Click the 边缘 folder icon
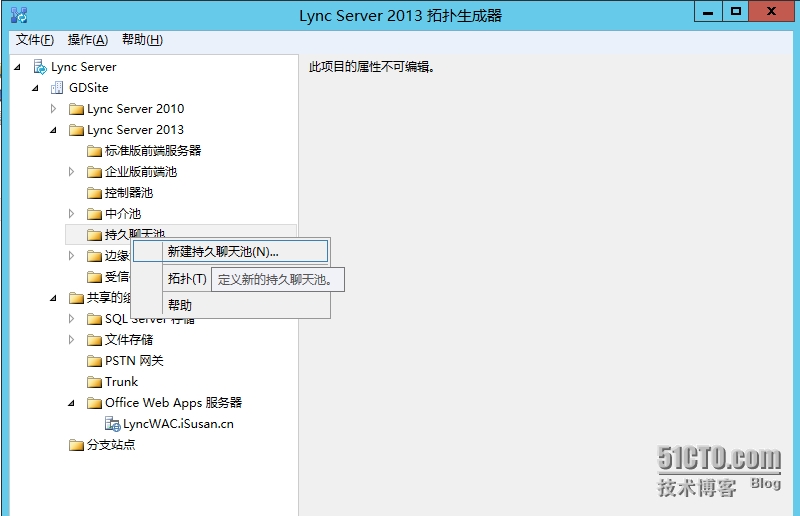This screenshot has height=516, width=800. point(94,256)
